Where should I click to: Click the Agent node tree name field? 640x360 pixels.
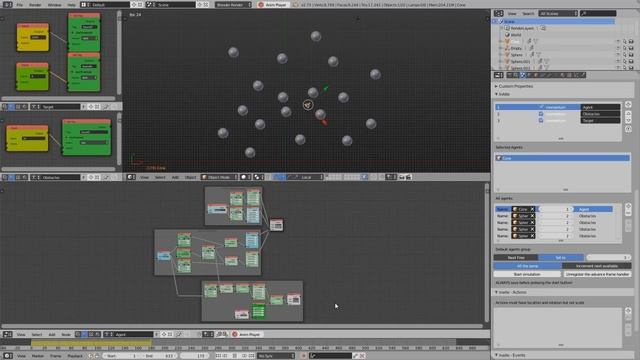(133, 334)
